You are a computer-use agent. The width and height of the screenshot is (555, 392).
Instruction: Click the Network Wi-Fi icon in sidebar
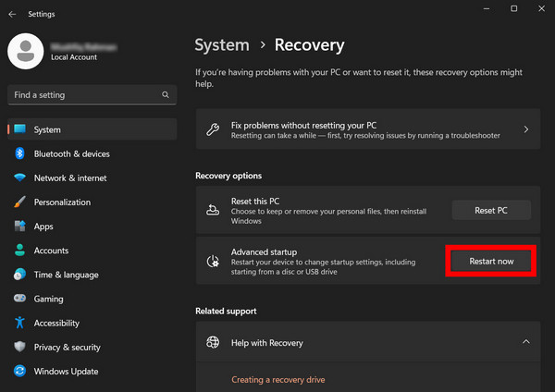coord(19,178)
